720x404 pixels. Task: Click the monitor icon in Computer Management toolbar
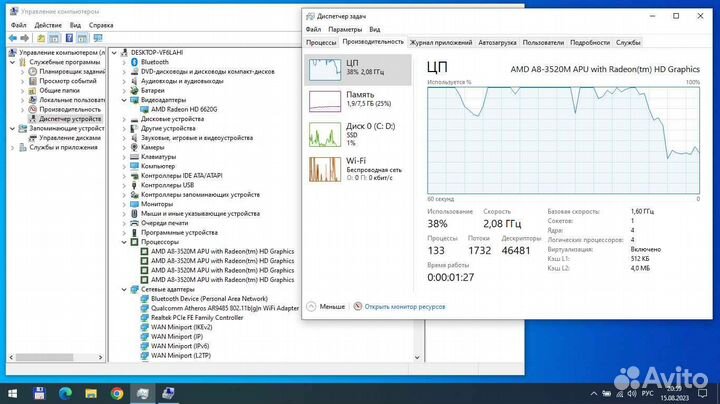pos(98,38)
